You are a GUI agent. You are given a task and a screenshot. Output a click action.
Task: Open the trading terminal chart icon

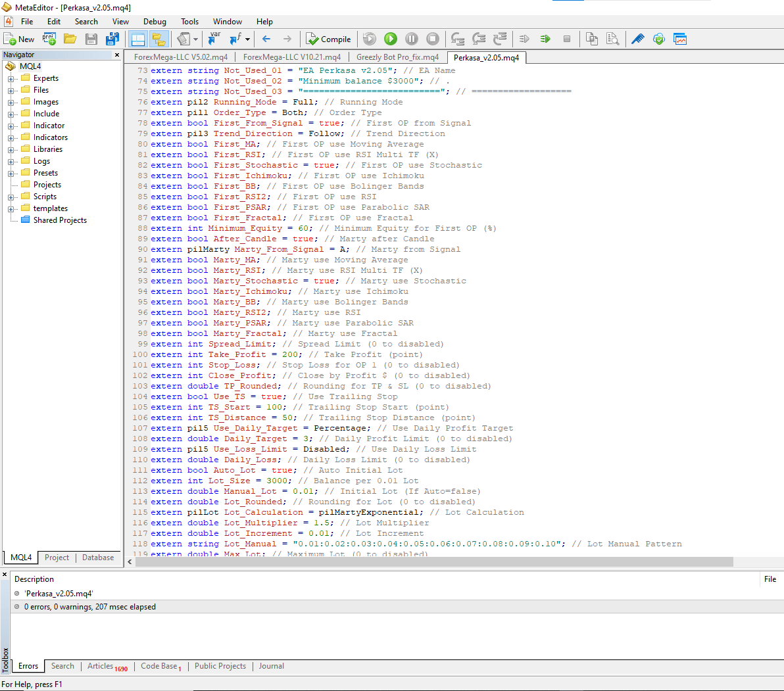(680, 39)
